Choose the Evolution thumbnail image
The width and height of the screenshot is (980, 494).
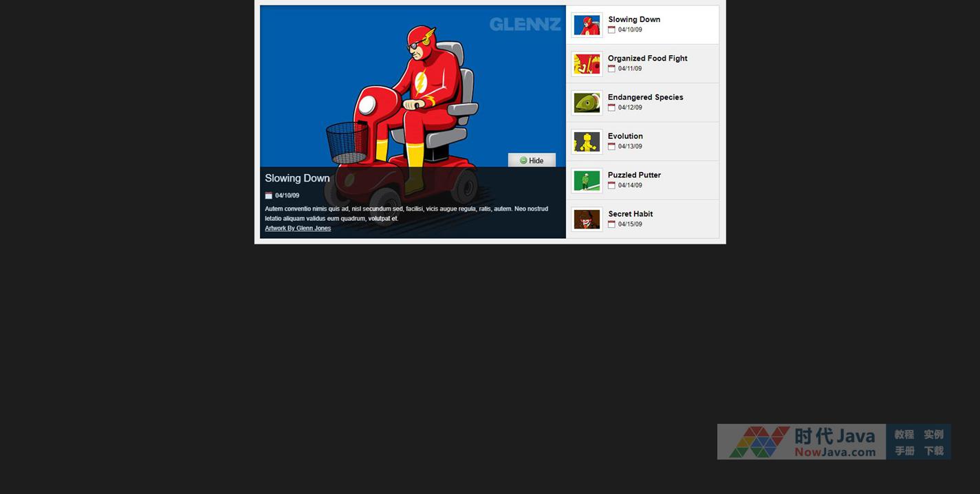[587, 142]
